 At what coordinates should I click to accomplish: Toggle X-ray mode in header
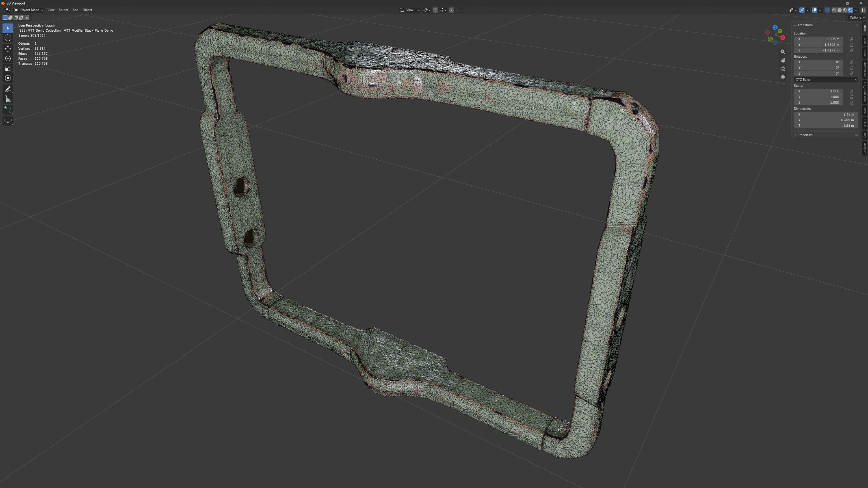[x=827, y=10]
